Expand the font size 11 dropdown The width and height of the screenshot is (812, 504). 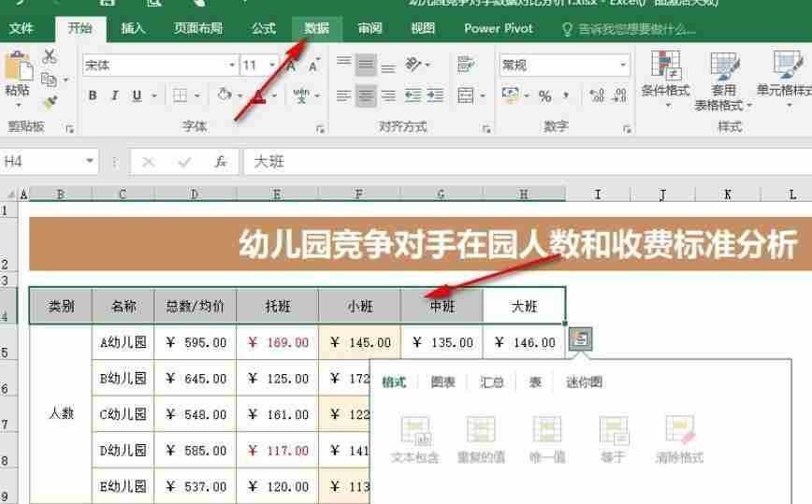point(272,65)
